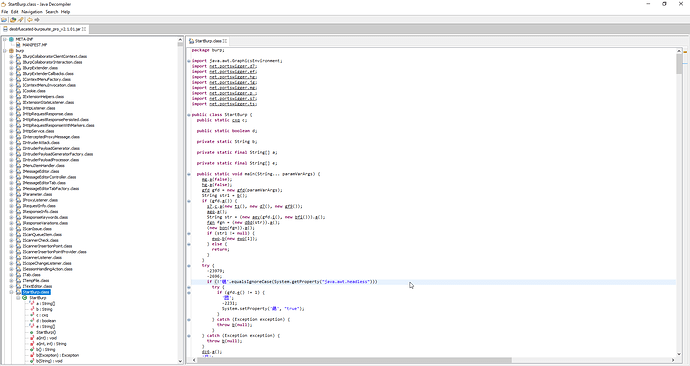Collapse the main method fold marker
The width and height of the screenshot is (690, 366).
189,174
